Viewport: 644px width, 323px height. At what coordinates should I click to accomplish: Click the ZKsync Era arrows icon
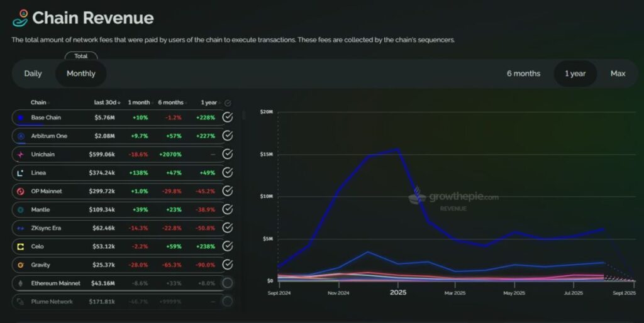(21, 228)
